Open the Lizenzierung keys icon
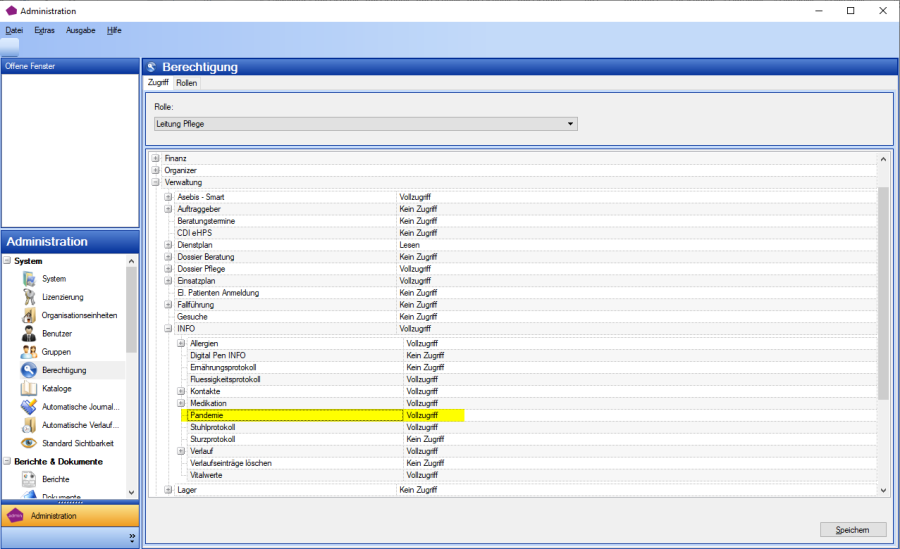Viewport: 900px width, 549px height. (29, 297)
